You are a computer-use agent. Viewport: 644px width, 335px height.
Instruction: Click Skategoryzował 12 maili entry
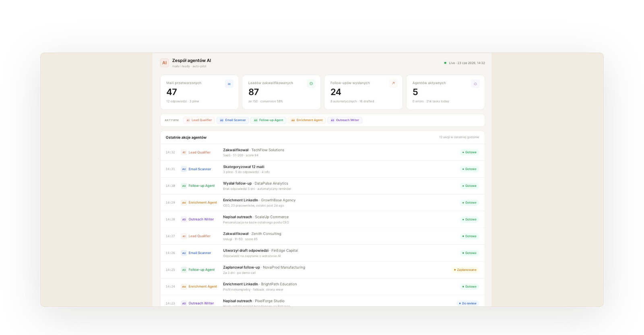(244, 167)
